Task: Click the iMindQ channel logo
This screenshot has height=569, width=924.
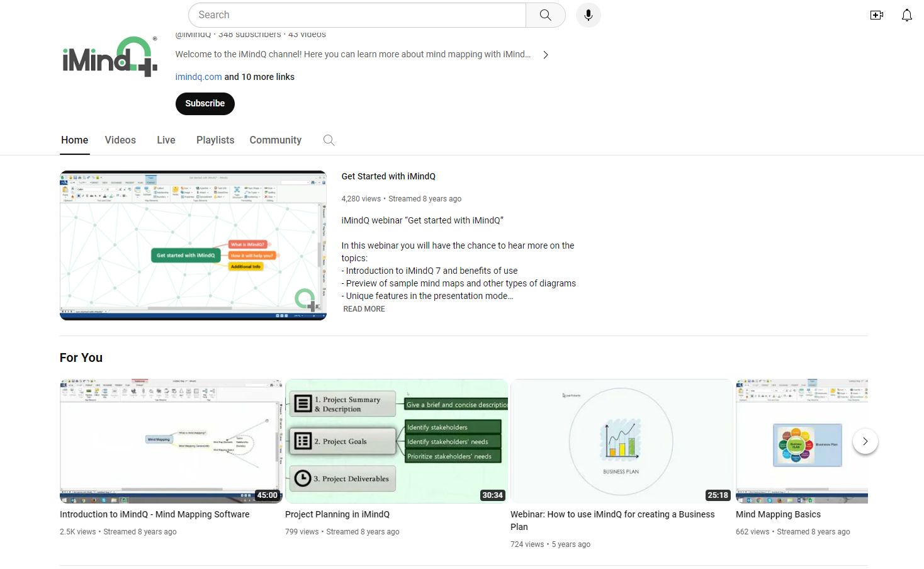Action: pos(108,57)
